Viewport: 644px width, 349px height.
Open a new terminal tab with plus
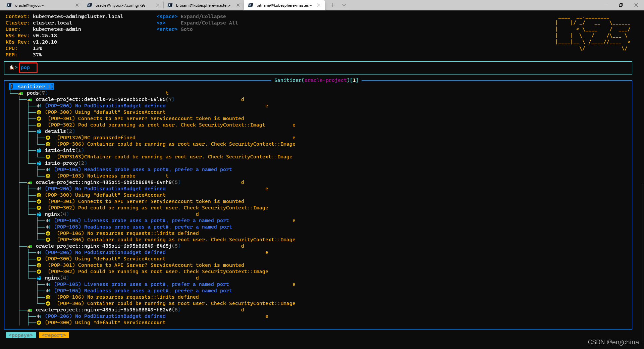click(x=333, y=5)
